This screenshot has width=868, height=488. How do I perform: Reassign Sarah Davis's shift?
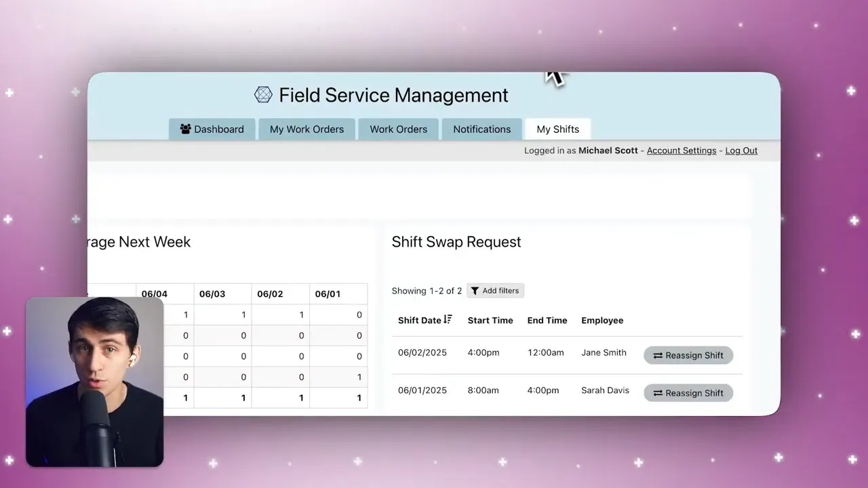coord(688,393)
